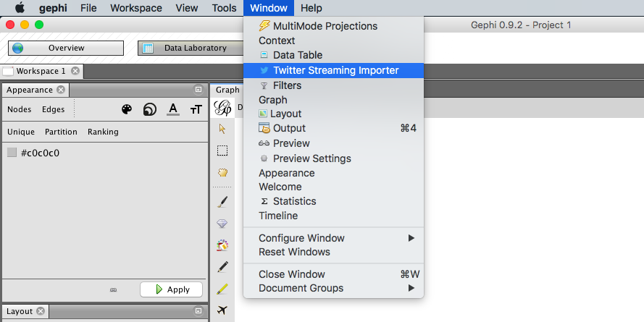The image size is (644, 322).
Task: Choose the Label Color icon
Action: 173,109
